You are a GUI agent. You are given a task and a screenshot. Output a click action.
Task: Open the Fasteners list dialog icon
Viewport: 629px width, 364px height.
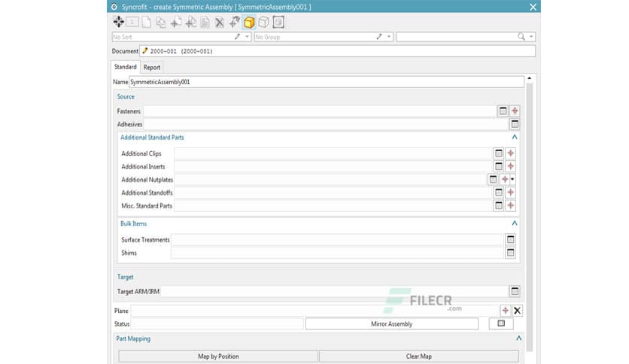point(503,111)
